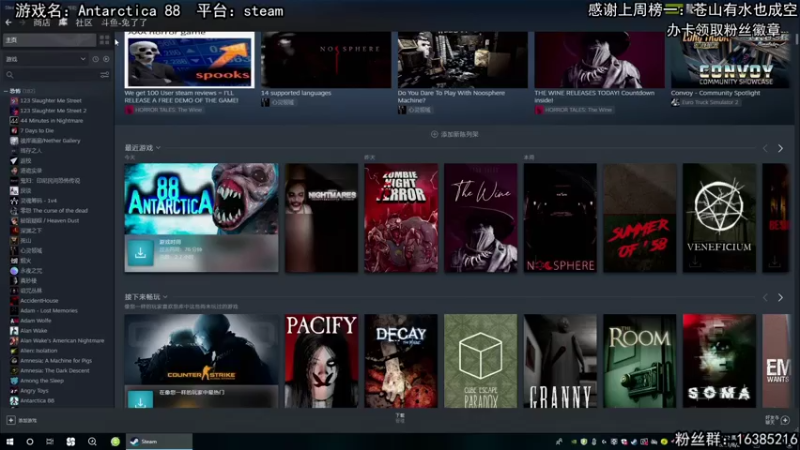Select Amnesia: The Dark Descent

[55, 371]
